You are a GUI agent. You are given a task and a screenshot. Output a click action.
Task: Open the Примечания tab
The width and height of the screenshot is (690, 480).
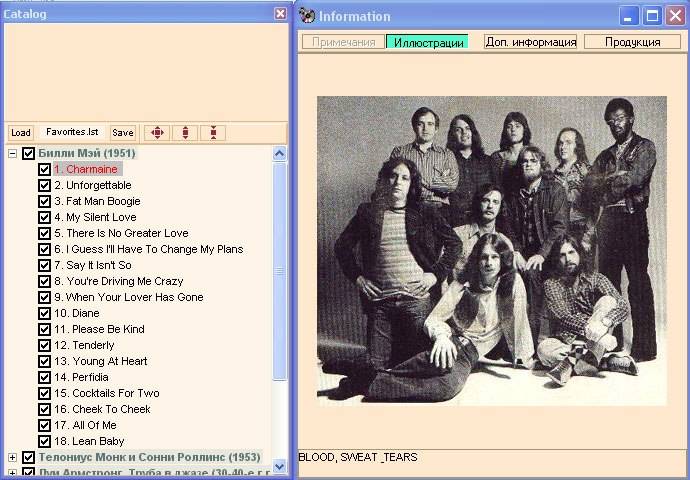(343, 42)
